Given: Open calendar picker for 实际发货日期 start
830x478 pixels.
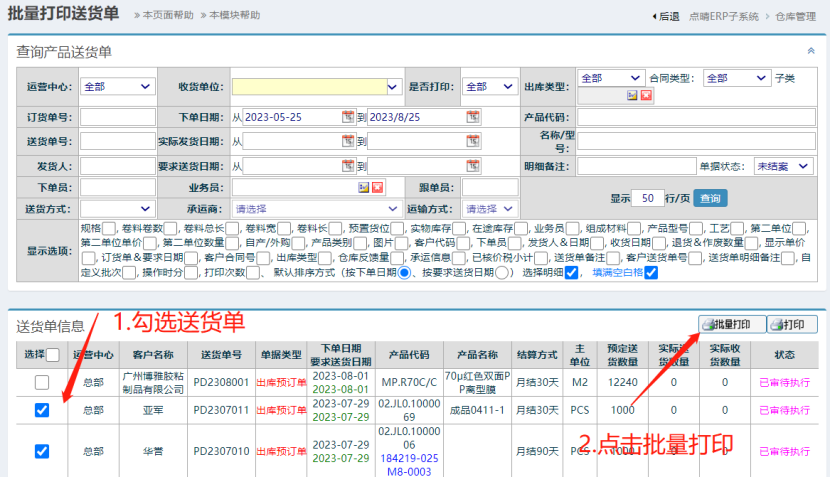Looking at the screenshot, I should tap(348, 141).
